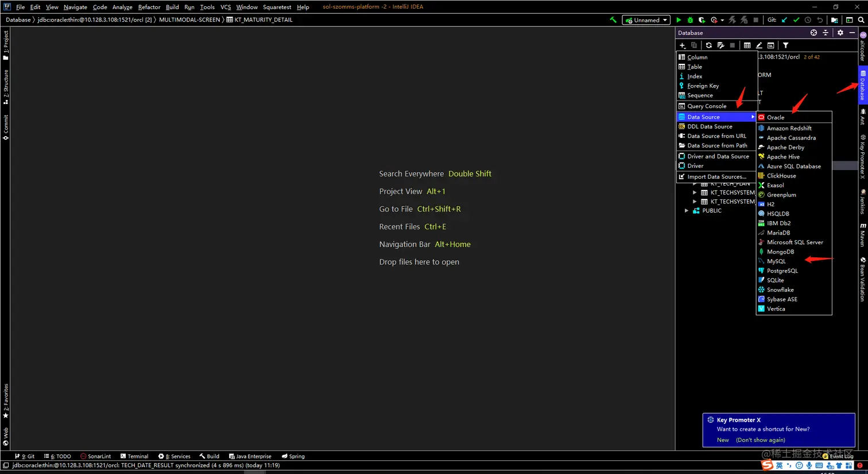Click KT_MATURITY_DETAIL in navigation breadcrumb
This screenshot has height=474, width=868.
(259, 20)
